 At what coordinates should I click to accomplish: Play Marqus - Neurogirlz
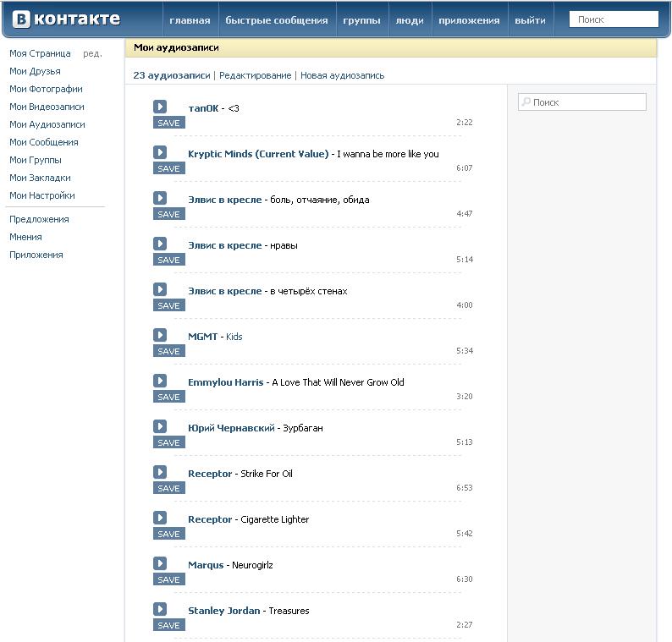(x=160, y=563)
